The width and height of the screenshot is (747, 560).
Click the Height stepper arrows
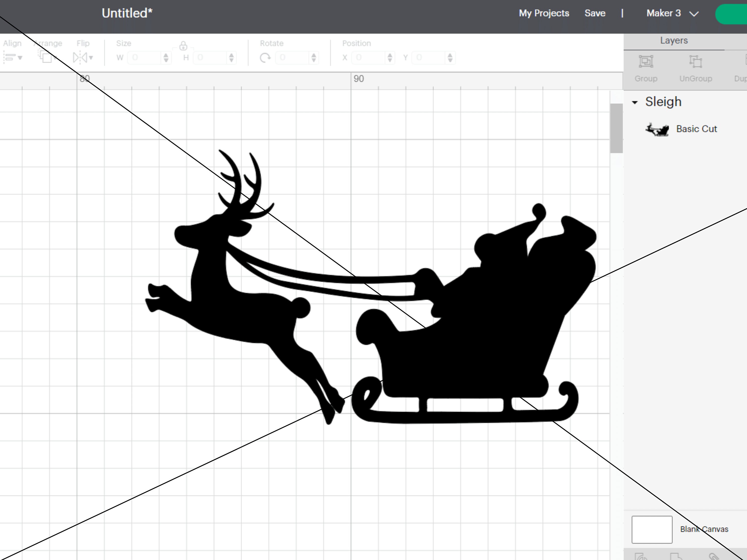coord(231,58)
